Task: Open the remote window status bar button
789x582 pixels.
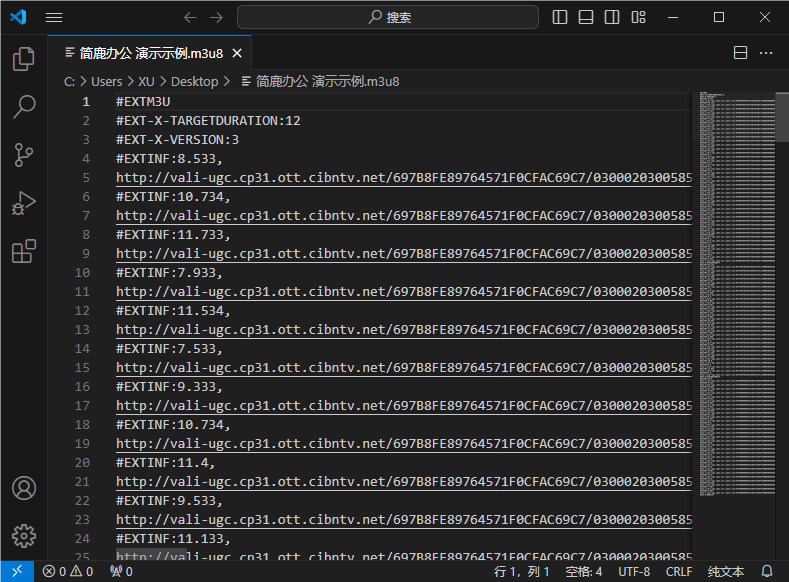Action: [x=17, y=571]
